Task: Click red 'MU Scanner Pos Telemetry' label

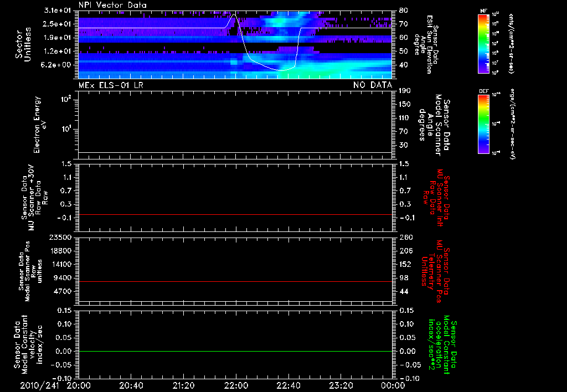Action: [435, 271]
